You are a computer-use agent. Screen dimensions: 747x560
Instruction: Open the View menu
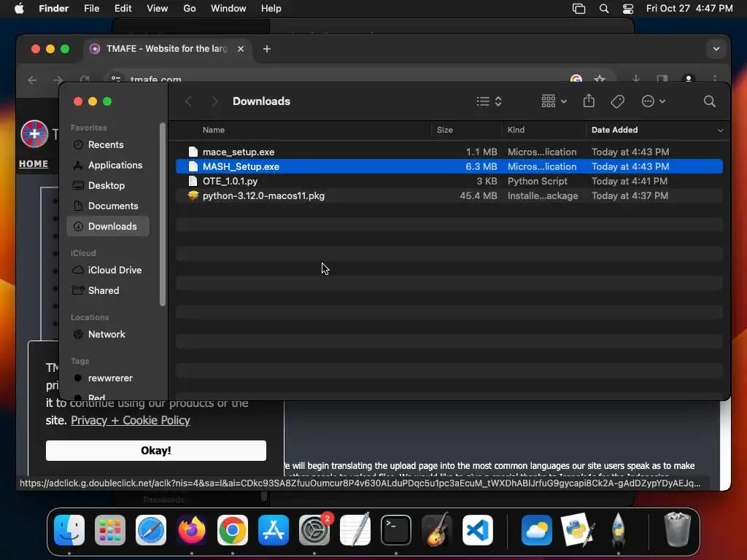point(158,9)
